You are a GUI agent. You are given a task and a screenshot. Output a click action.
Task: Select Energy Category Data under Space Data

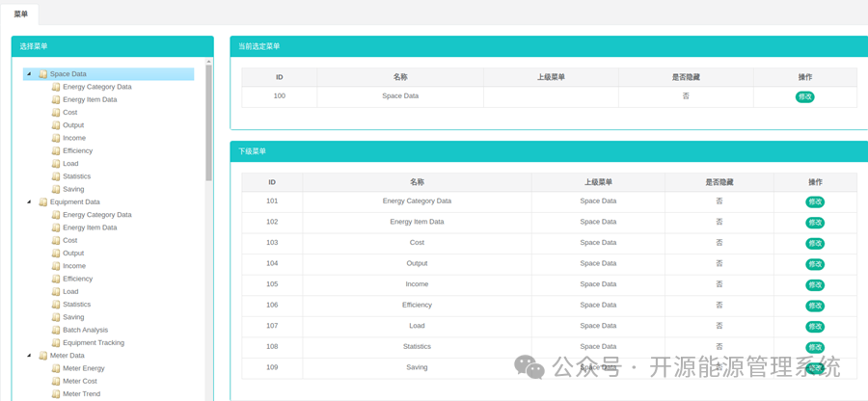click(96, 87)
